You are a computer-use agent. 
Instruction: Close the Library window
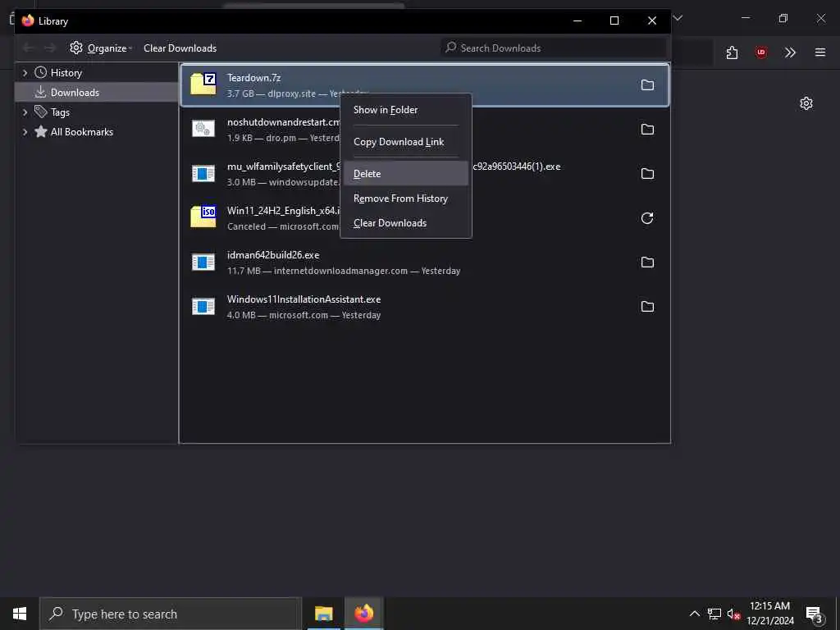(652, 21)
